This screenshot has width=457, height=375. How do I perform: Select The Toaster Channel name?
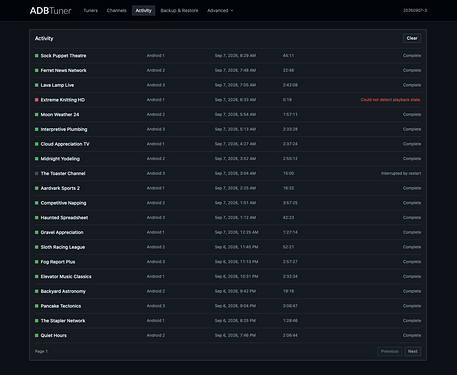(63, 173)
